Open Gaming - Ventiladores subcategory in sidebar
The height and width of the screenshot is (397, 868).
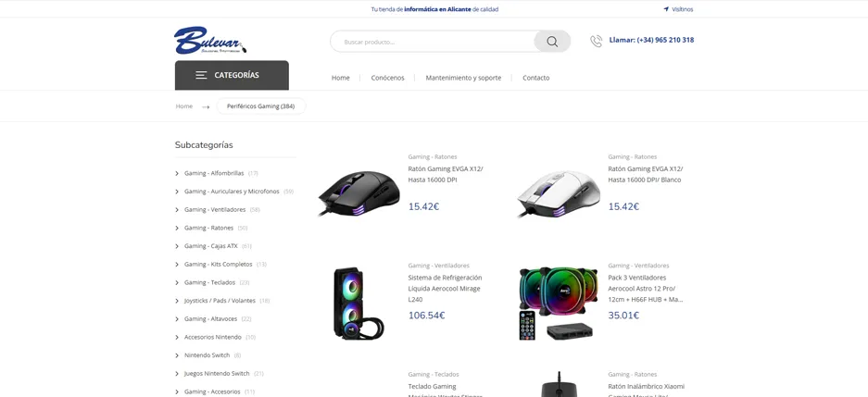coord(215,209)
